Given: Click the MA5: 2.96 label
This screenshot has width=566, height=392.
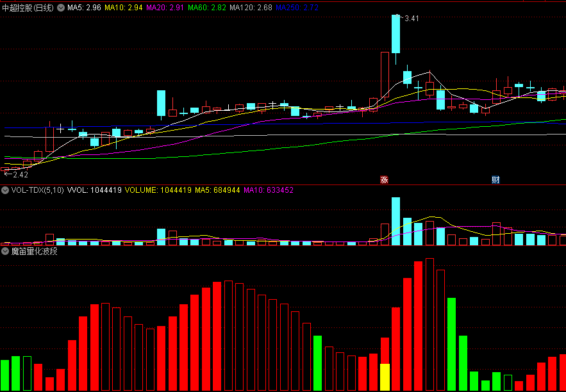Looking at the screenshot, I should [x=84, y=8].
